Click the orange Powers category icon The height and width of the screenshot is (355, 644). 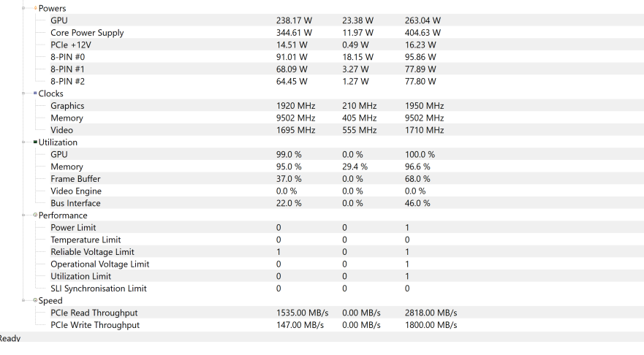pos(35,9)
